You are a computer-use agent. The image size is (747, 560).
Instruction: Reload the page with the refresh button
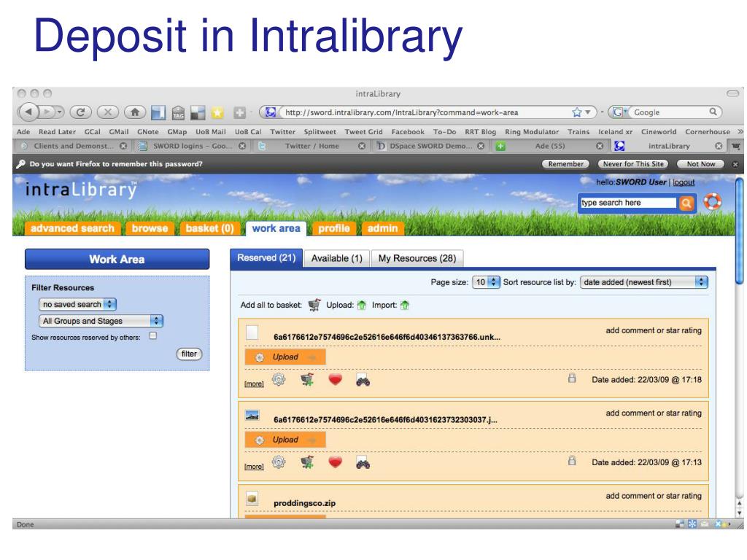point(80,112)
